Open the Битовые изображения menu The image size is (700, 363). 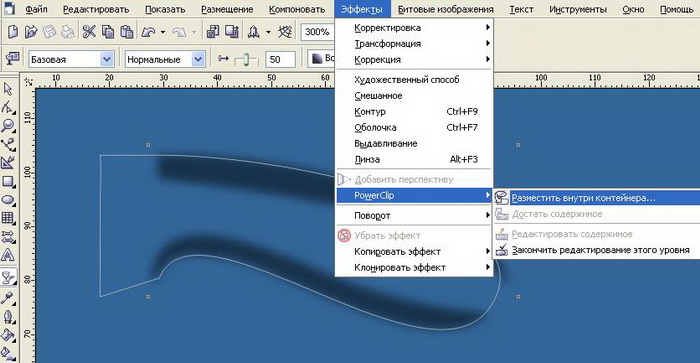(446, 9)
